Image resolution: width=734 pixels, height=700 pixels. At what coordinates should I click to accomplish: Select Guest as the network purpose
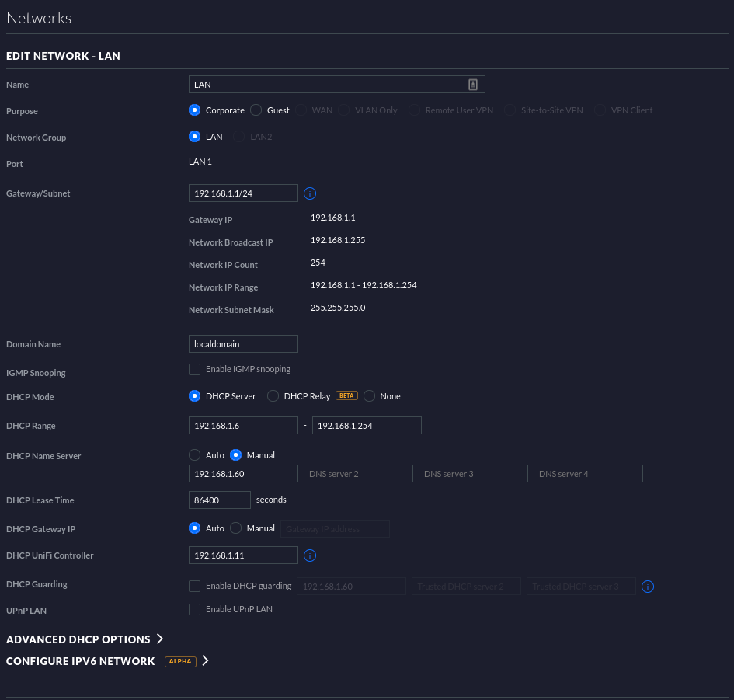(x=256, y=110)
